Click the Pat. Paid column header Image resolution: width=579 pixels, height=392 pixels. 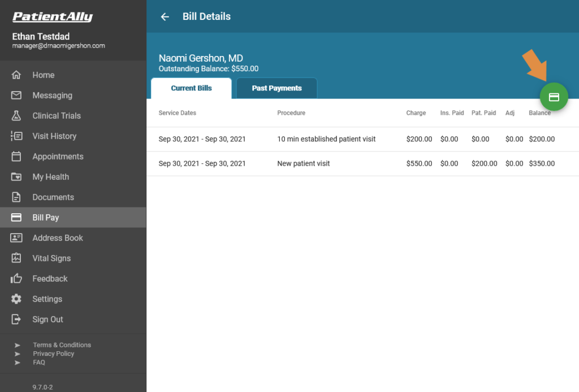tap(483, 113)
